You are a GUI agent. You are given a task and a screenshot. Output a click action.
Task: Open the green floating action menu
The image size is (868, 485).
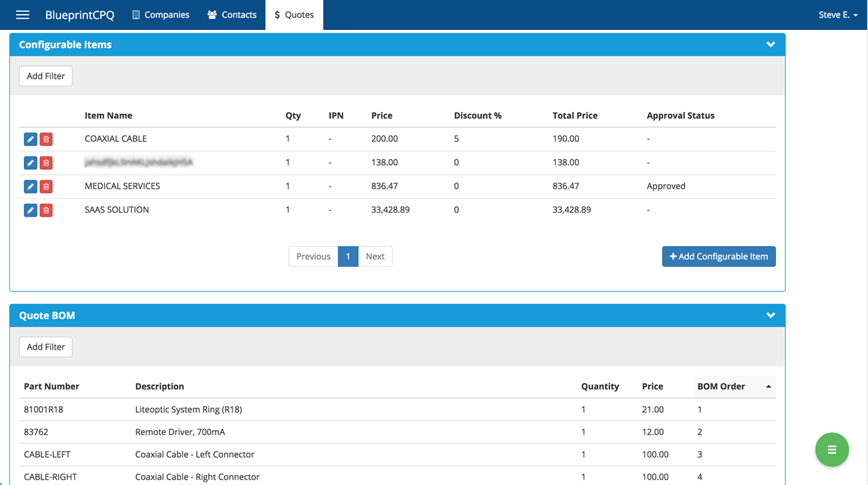click(x=832, y=450)
